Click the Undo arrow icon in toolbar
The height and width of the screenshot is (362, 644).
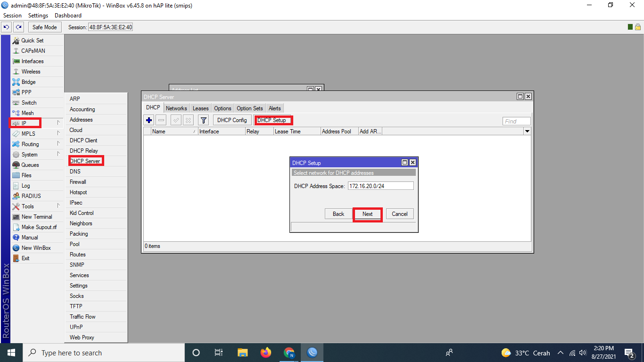coord(7,27)
